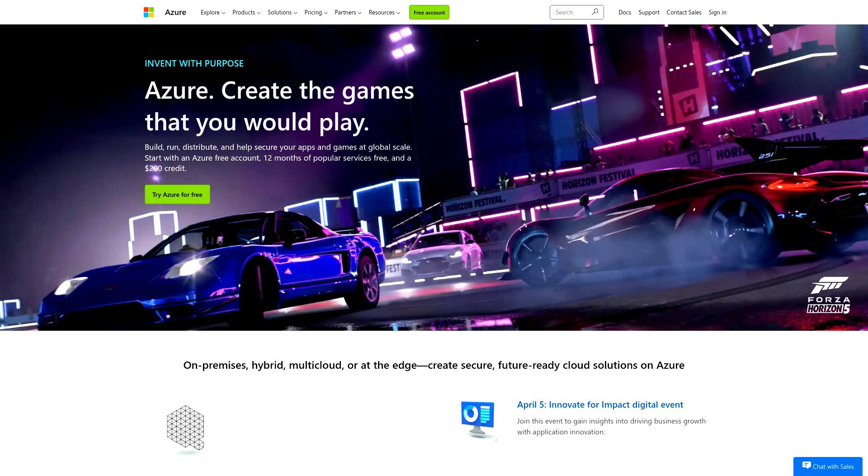Click the search magnifier icon
This screenshot has height=476, width=868.
pyautogui.click(x=595, y=12)
